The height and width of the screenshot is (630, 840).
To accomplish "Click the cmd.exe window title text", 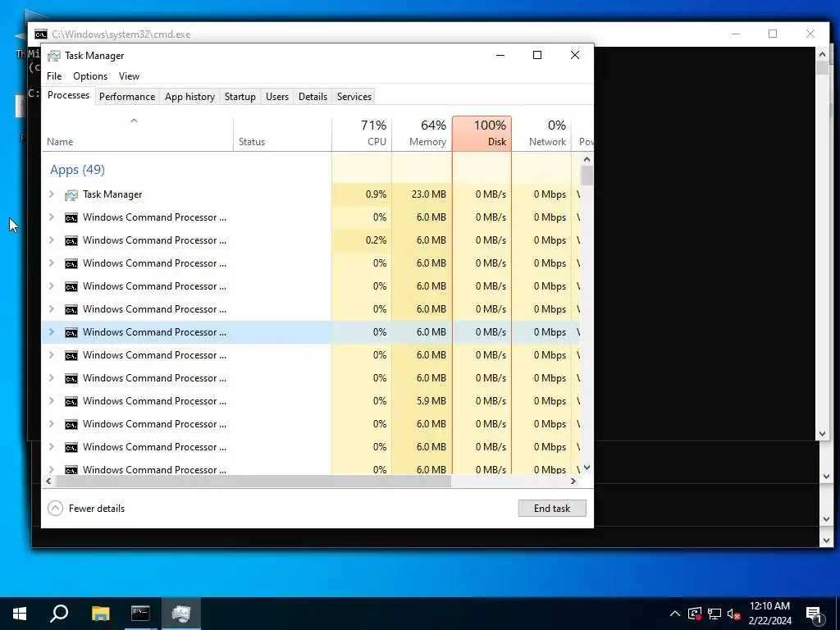I will coord(121,34).
